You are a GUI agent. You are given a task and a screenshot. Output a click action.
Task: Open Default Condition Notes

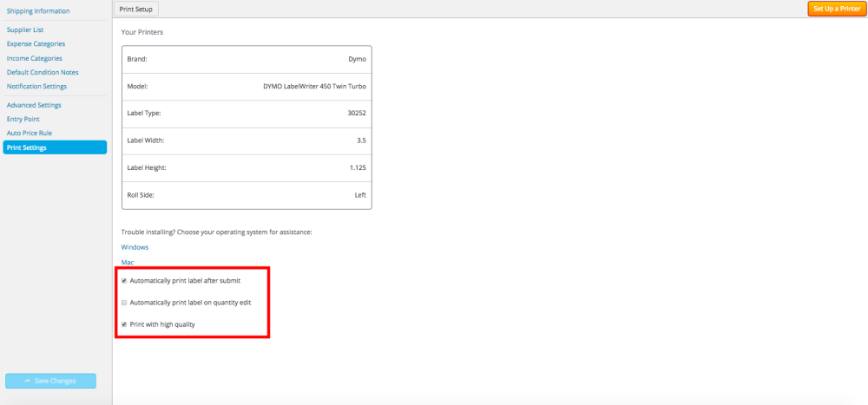[43, 73]
